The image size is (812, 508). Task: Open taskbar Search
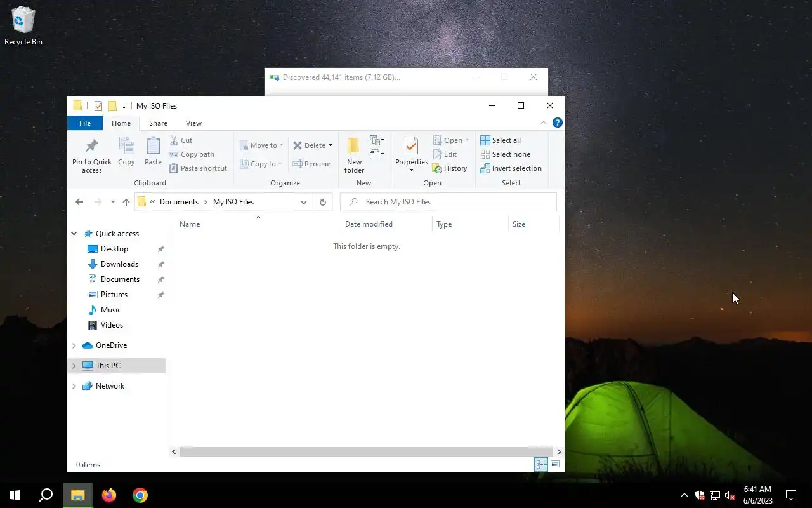pyautogui.click(x=46, y=495)
